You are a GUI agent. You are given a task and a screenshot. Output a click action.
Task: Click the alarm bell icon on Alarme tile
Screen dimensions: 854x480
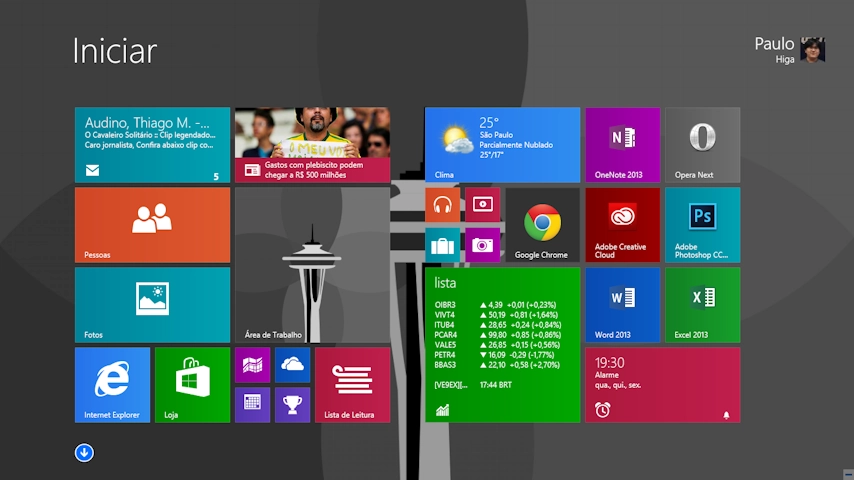(726, 415)
